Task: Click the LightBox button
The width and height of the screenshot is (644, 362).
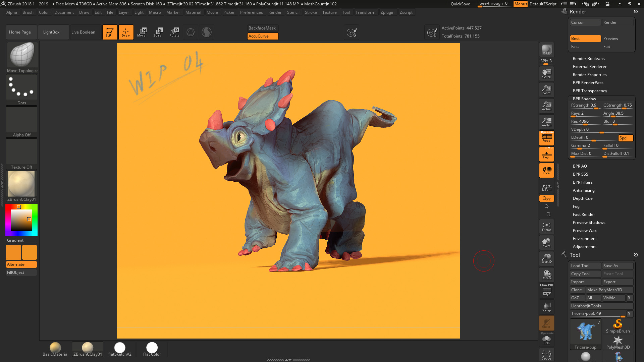Action: pos(54,32)
